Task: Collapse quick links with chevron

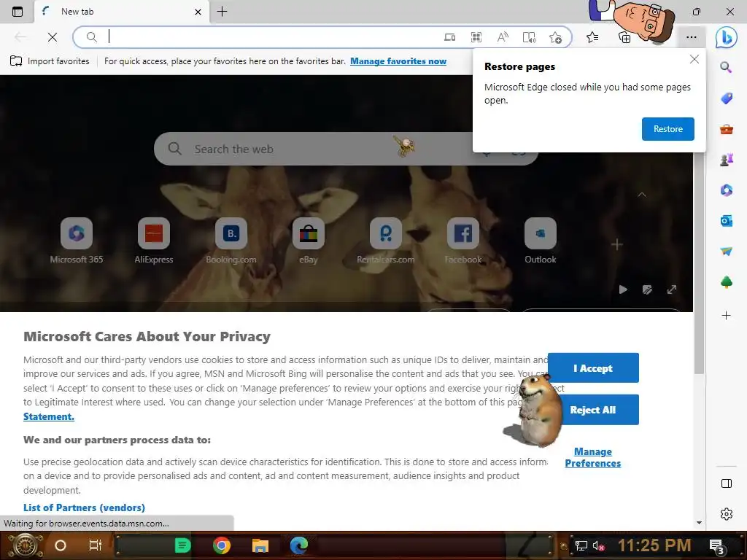Action: 642,195
